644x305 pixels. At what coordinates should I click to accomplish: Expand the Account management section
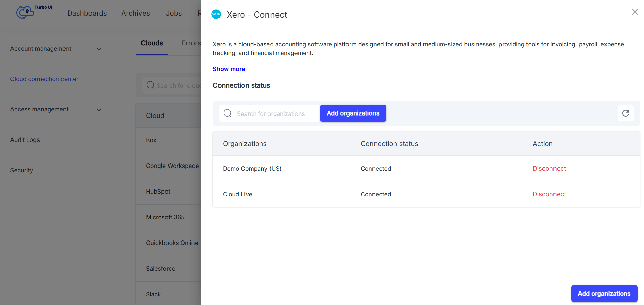coord(99,49)
